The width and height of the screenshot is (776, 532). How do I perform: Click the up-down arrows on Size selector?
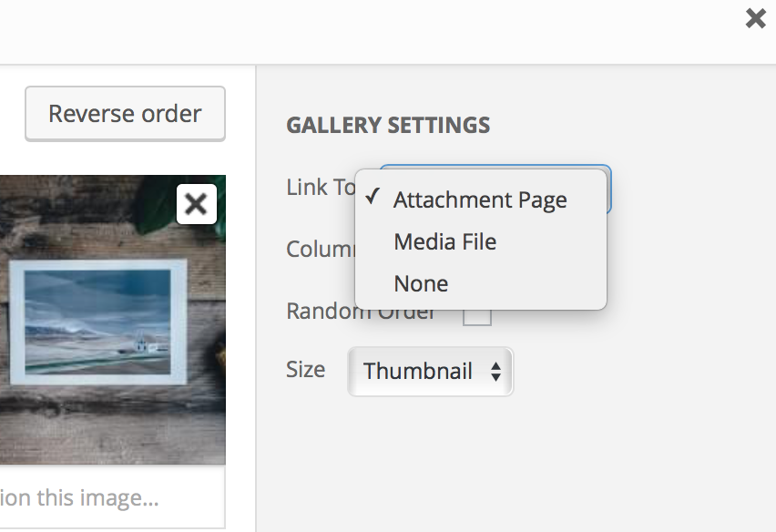(495, 372)
